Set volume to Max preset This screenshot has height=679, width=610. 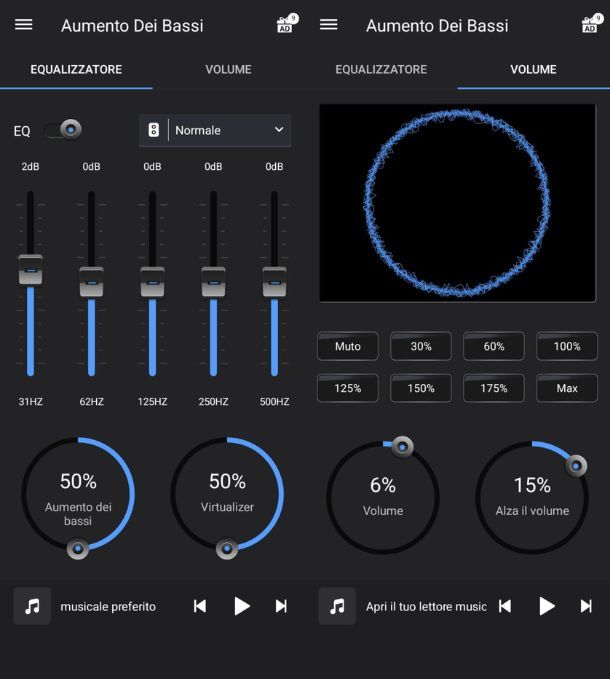[566, 388]
